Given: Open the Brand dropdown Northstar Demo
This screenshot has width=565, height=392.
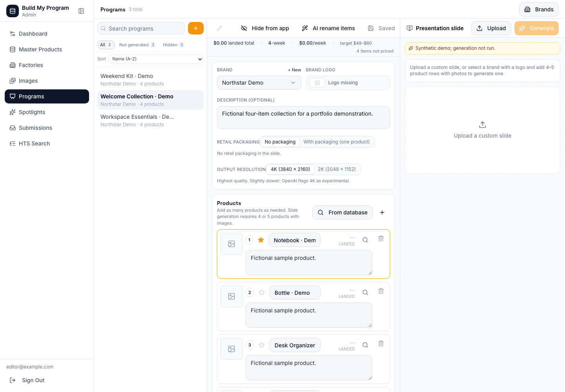Looking at the screenshot, I should [259, 83].
